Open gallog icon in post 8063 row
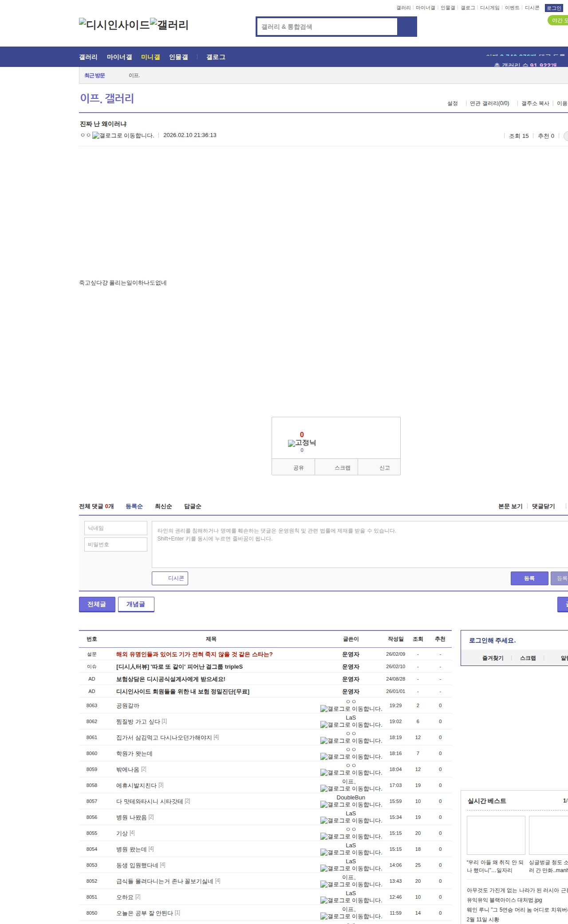The width and height of the screenshot is (568, 924). tap(351, 709)
